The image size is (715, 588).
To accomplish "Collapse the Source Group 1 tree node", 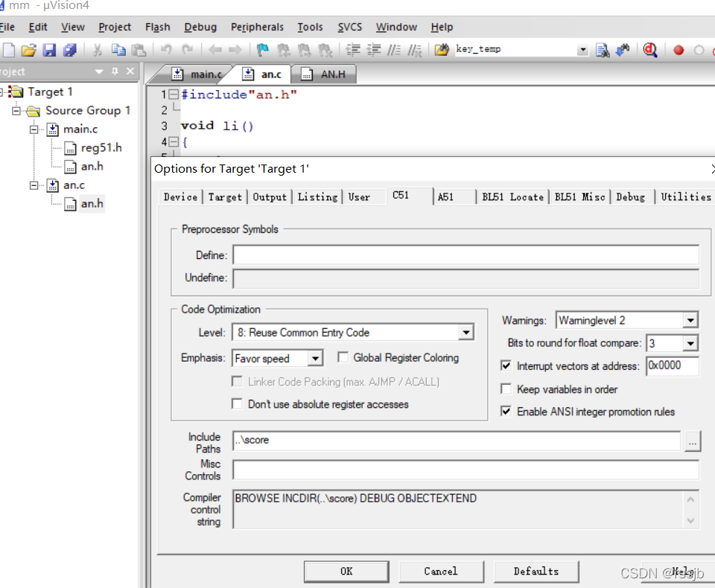I will coord(16,111).
